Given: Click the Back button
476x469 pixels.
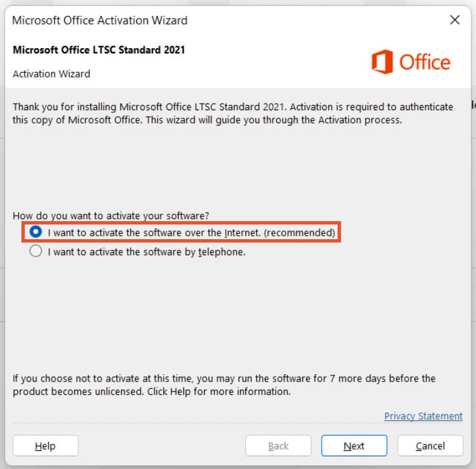Looking at the screenshot, I should point(278,446).
